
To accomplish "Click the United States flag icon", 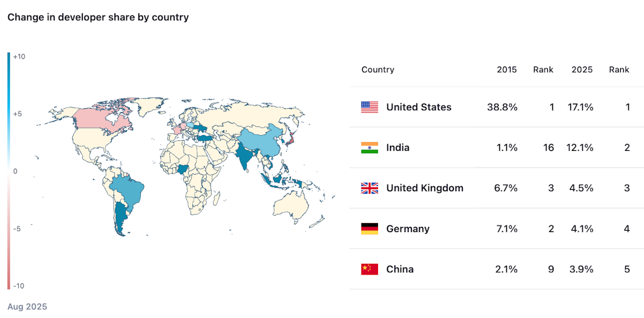I will [369, 107].
